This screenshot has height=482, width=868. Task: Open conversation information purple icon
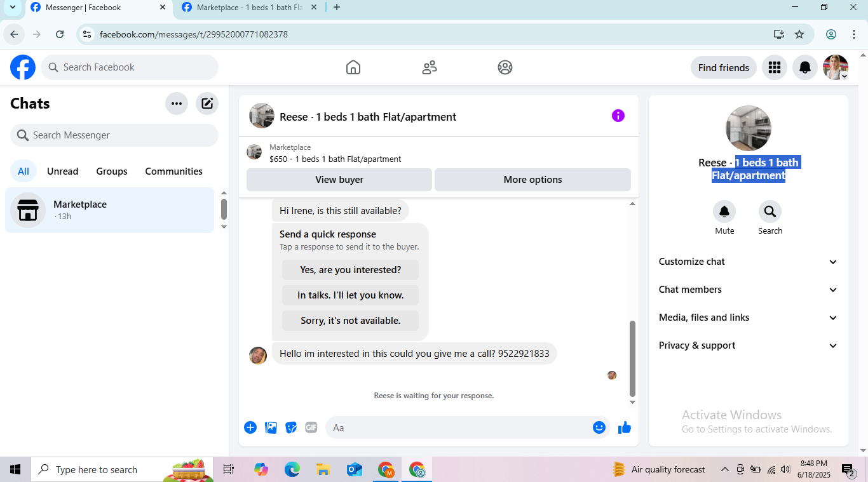click(618, 116)
